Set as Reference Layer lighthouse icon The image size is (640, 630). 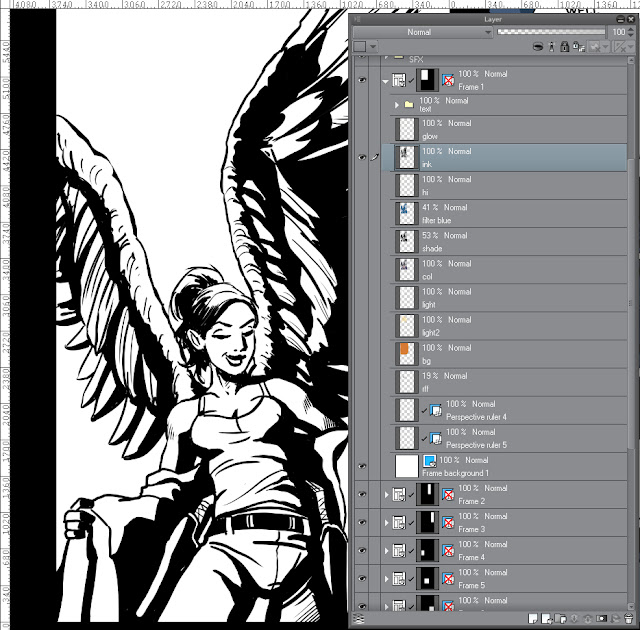pos(551,47)
